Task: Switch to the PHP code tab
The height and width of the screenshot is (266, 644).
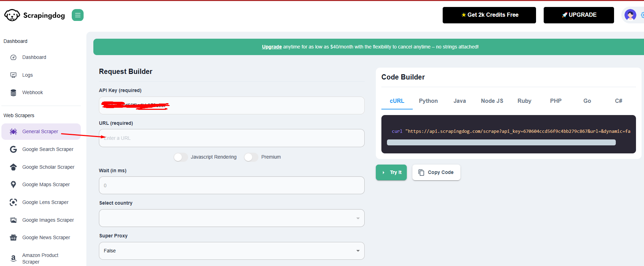Action: (x=556, y=101)
